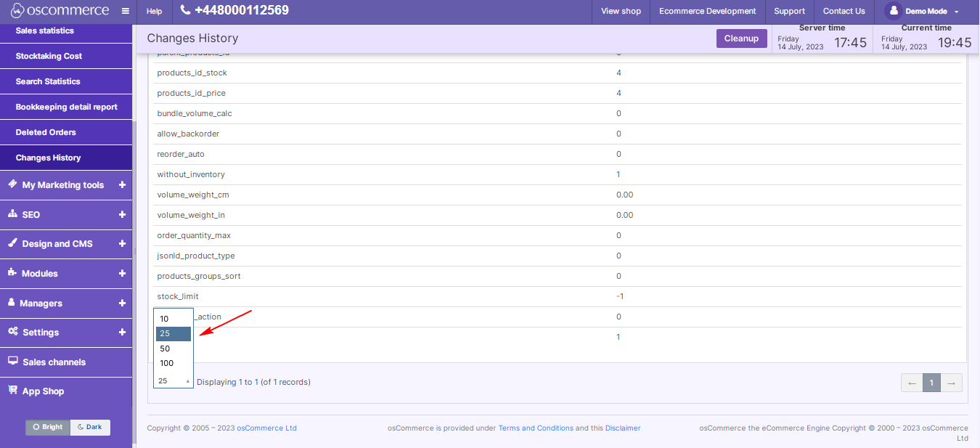Open the Disclaimer link
Image resolution: width=980 pixels, height=448 pixels.
tap(623, 428)
